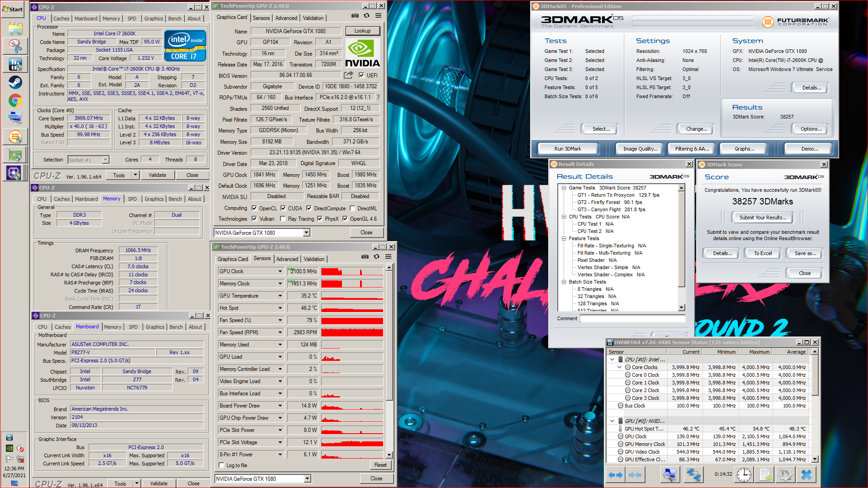
Task: Toggle the DirectCompute checkbox
Action: pos(309,208)
